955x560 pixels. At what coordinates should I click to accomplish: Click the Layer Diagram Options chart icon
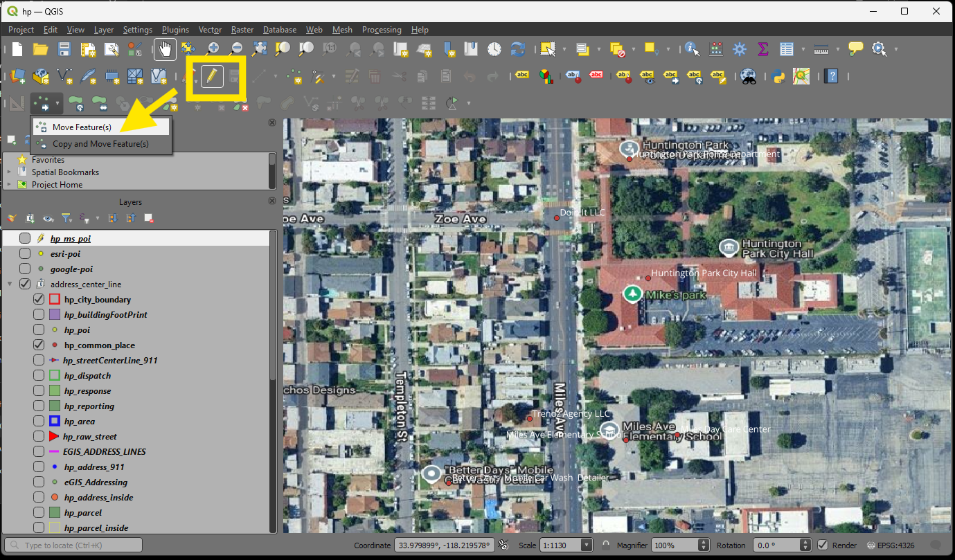coord(546,76)
